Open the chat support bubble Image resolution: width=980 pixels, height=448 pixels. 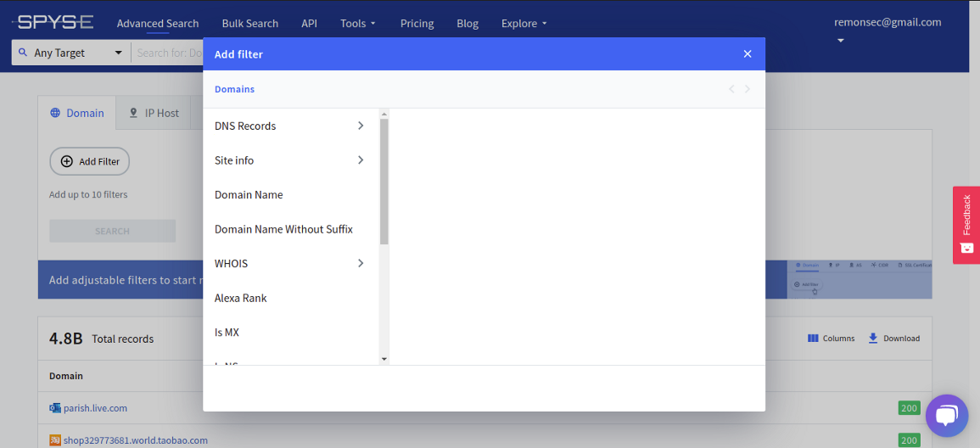click(947, 416)
